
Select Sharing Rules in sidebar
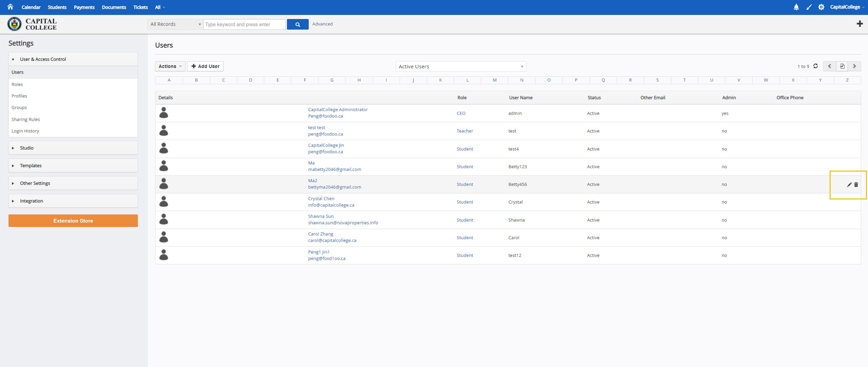pyautogui.click(x=25, y=119)
